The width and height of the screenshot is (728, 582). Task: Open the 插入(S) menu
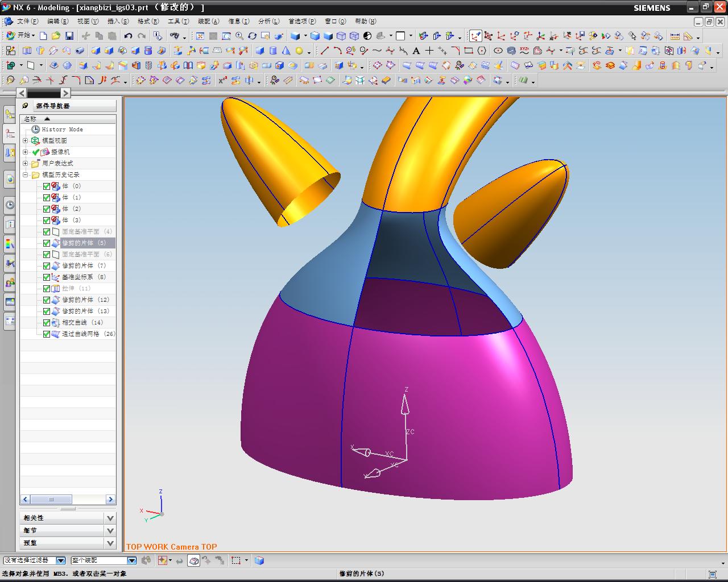118,21
